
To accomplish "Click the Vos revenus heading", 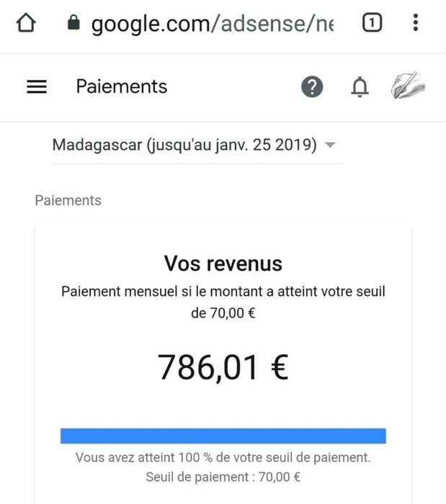I will (x=223, y=264).
